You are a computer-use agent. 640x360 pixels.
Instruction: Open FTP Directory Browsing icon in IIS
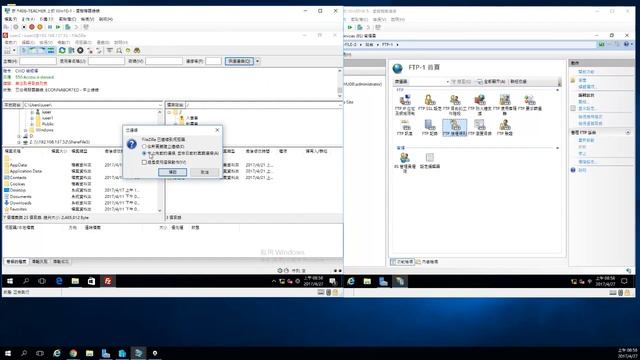tap(480, 128)
